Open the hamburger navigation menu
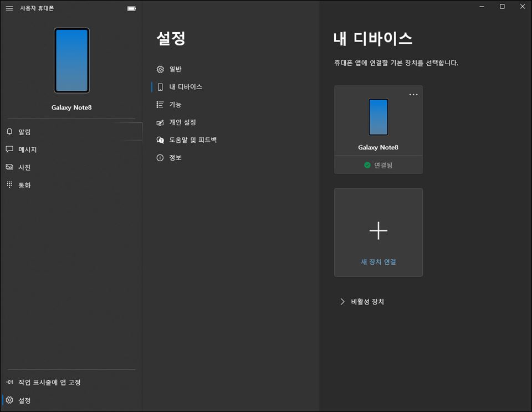Viewport: 532px width, 412px height. (x=9, y=8)
